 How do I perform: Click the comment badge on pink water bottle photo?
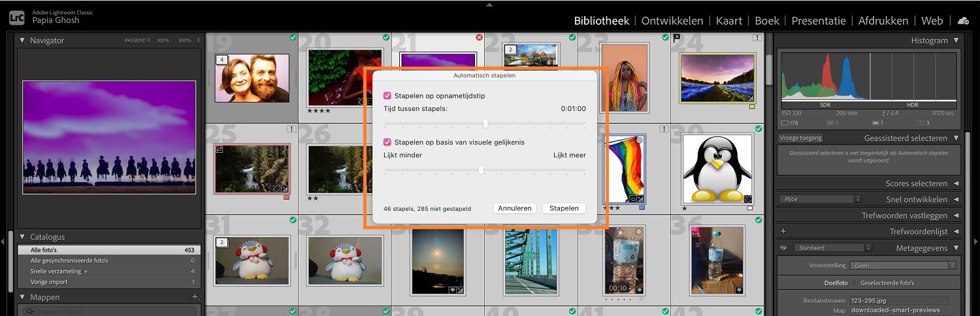tap(739, 290)
